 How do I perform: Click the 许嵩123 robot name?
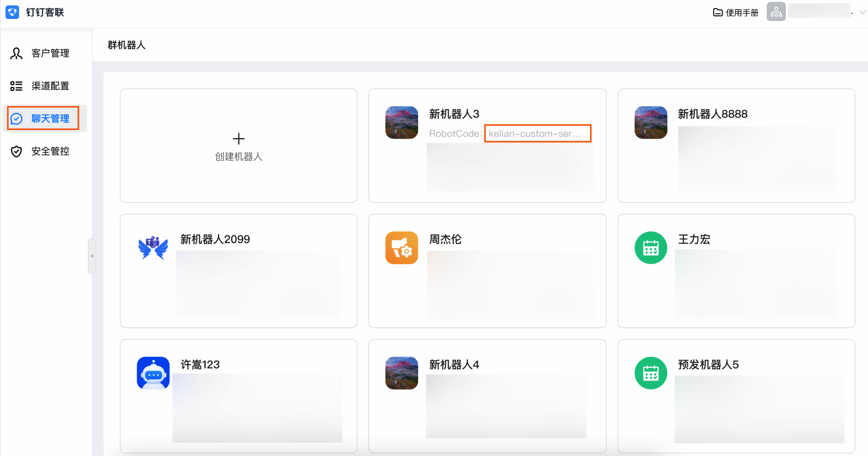200,364
